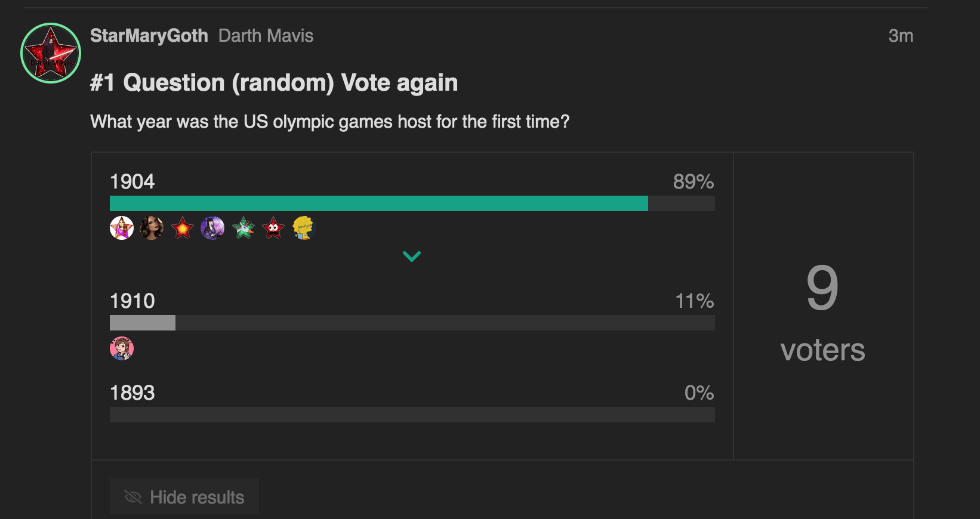Open StarMaryGoth's red star profile avatar

[x=51, y=53]
